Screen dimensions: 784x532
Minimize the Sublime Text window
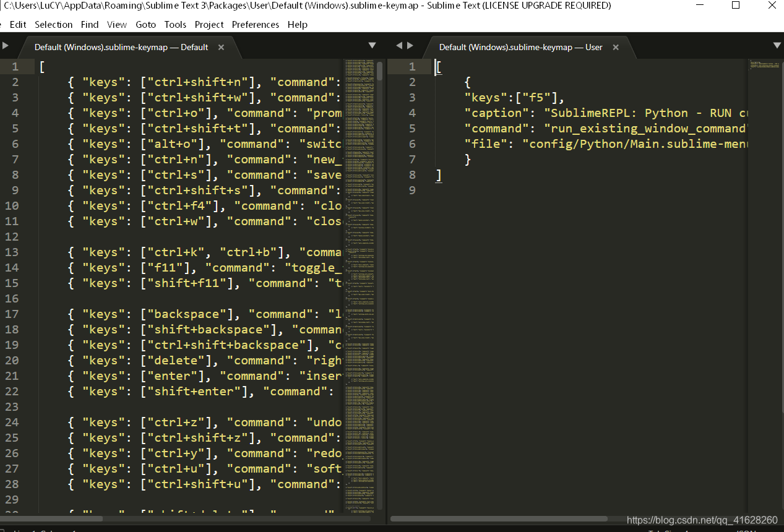(x=701, y=6)
